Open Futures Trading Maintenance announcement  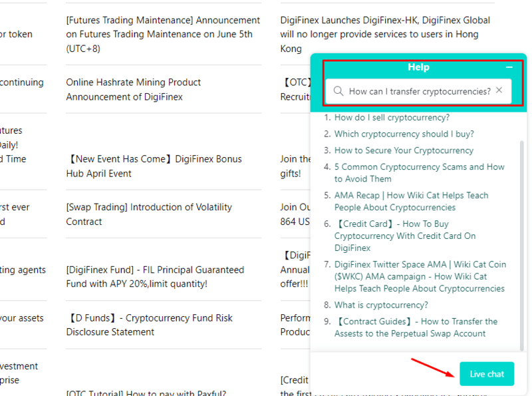click(x=163, y=35)
